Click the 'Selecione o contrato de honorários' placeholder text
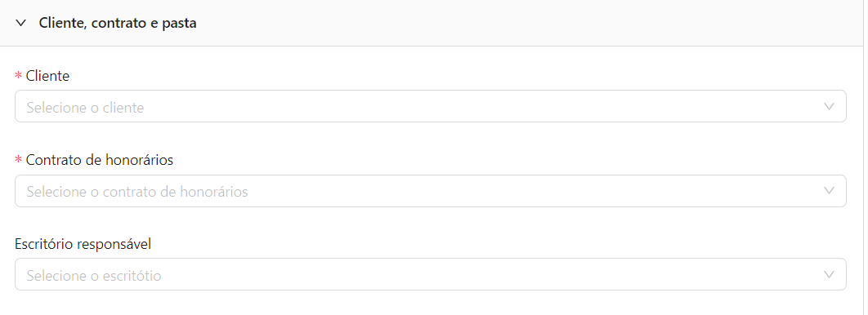This screenshot has height=315, width=868. click(x=137, y=192)
